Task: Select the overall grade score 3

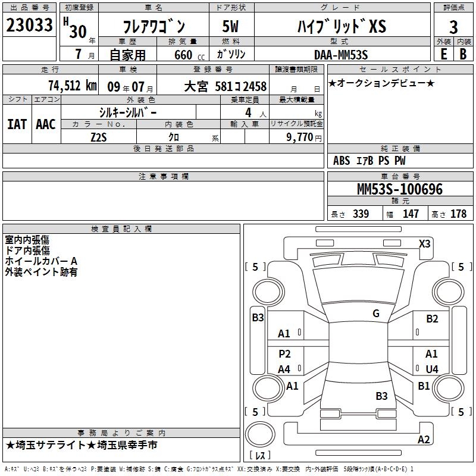Action: coord(453,27)
